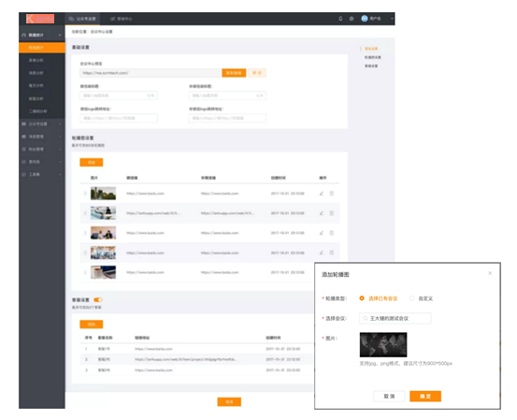Jump to 客服设置 in right anchor nav

click(x=371, y=66)
